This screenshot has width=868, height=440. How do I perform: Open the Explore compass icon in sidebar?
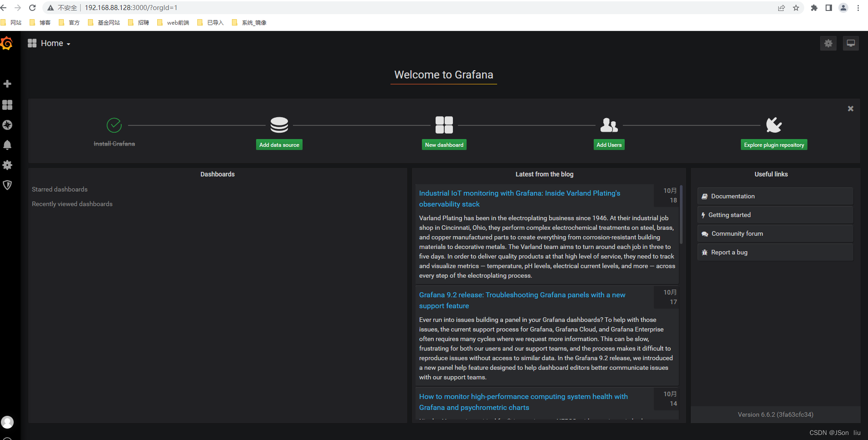click(7, 125)
